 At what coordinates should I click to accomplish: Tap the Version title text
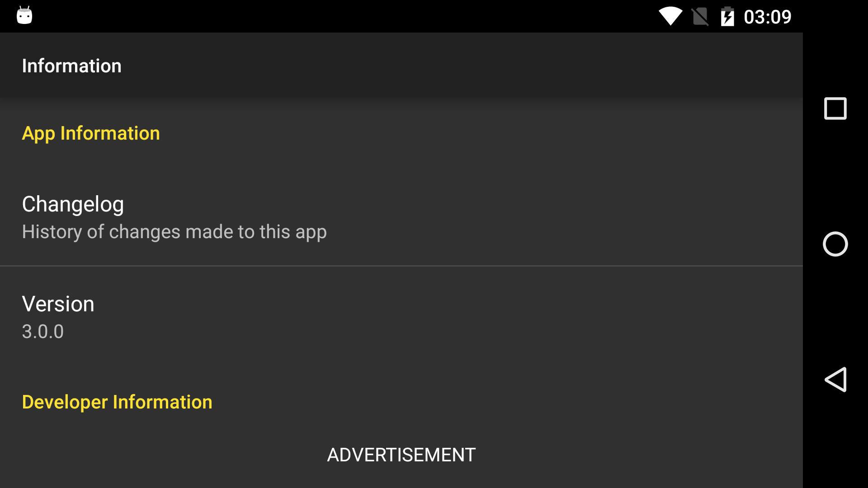(58, 304)
